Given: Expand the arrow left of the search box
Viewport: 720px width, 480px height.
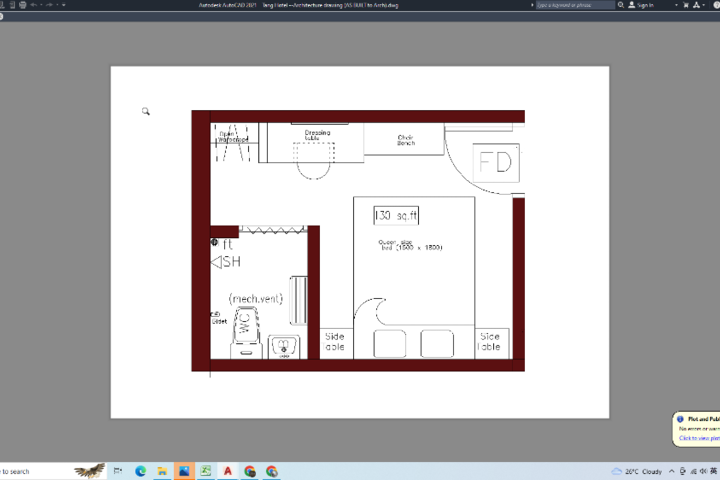Looking at the screenshot, I should (532, 5).
